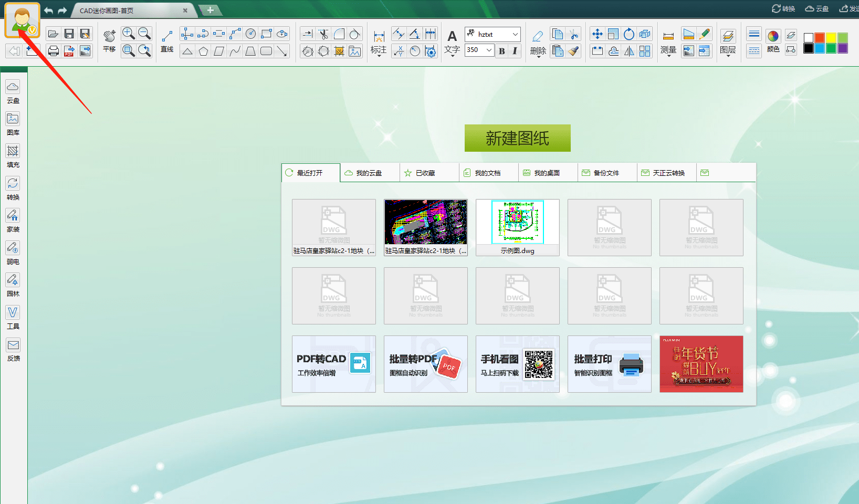Open the 反馈 feedback sidebar item
This screenshot has width=859, height=504.
coord(13,350)
